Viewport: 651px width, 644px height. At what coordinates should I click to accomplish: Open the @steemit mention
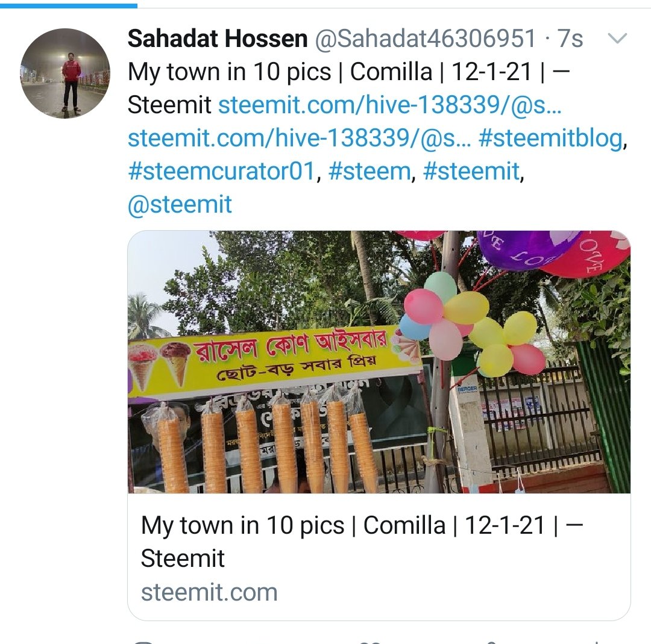[180, 204]
